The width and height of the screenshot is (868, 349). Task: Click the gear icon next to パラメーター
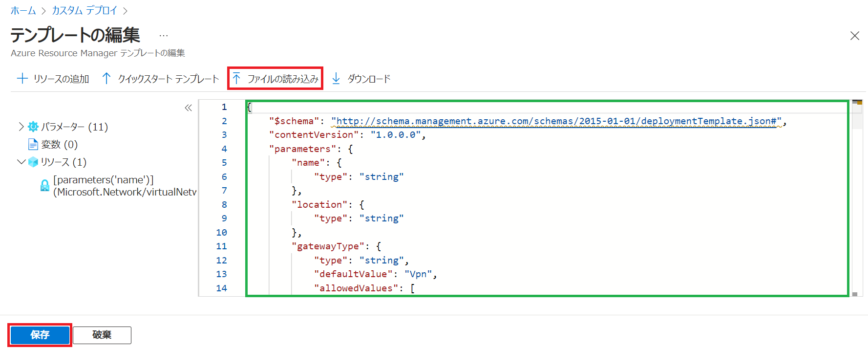(x=33, y=127)
